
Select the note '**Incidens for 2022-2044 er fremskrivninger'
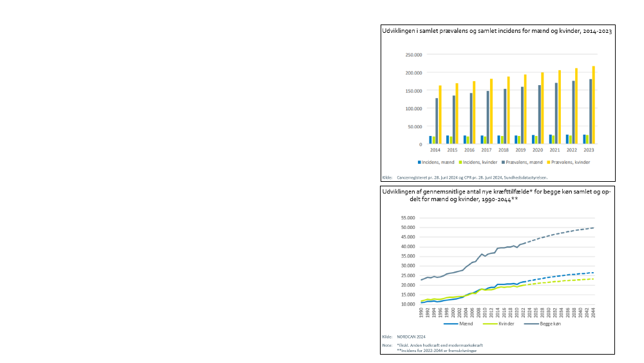click(x=437, y=351)
